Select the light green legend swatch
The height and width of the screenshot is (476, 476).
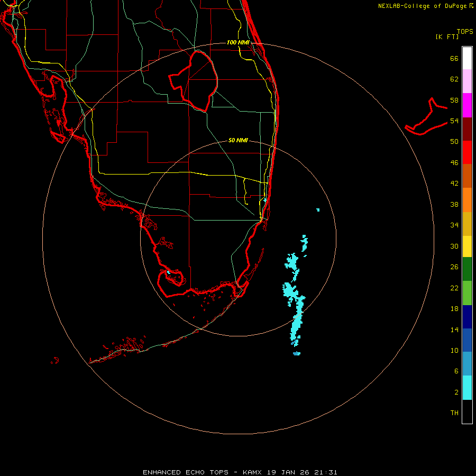(x=467, y=293)
